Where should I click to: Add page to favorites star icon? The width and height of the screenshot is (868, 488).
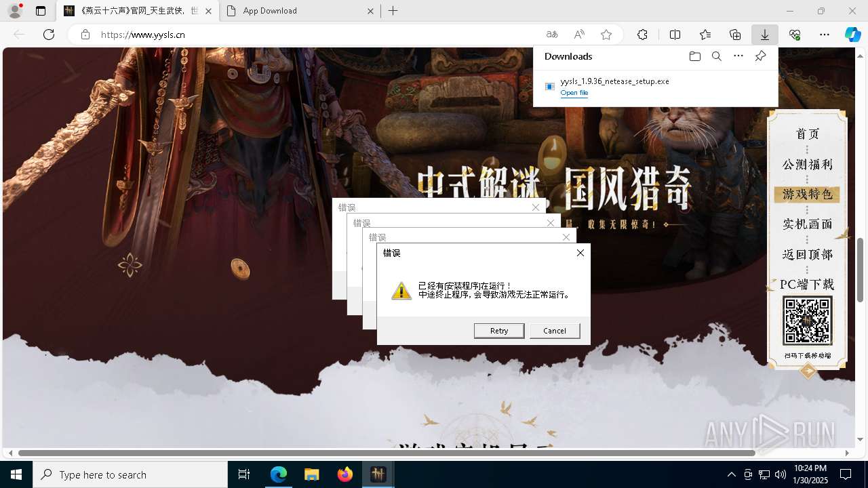[x=606, y=35]
